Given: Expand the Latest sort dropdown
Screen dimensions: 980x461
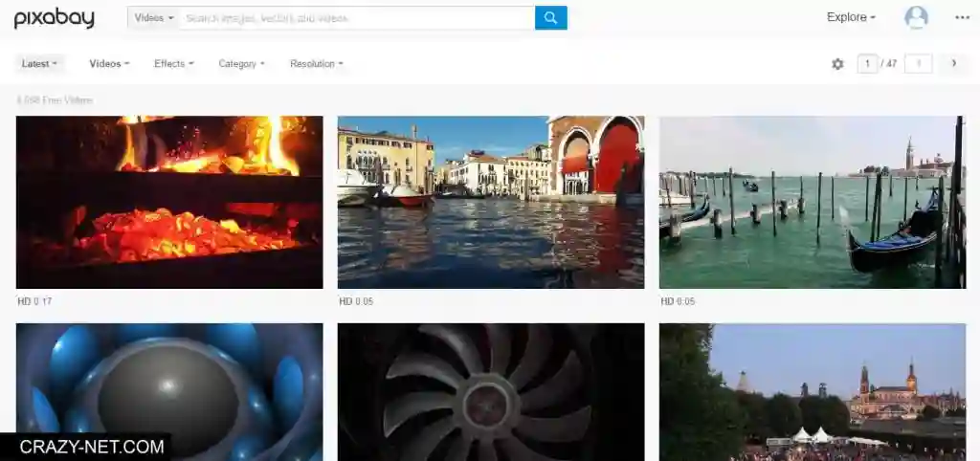Looking at the screenshot, I should tap(39, 64).
